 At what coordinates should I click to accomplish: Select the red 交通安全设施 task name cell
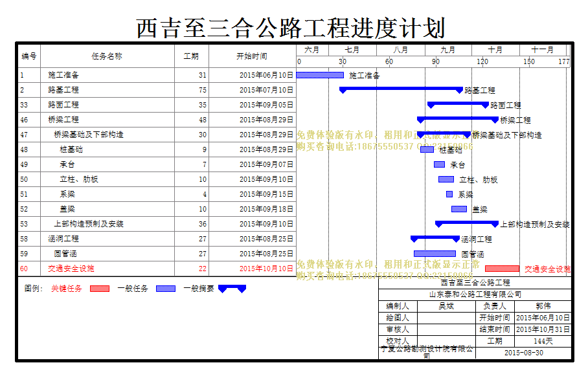point(107,269)
